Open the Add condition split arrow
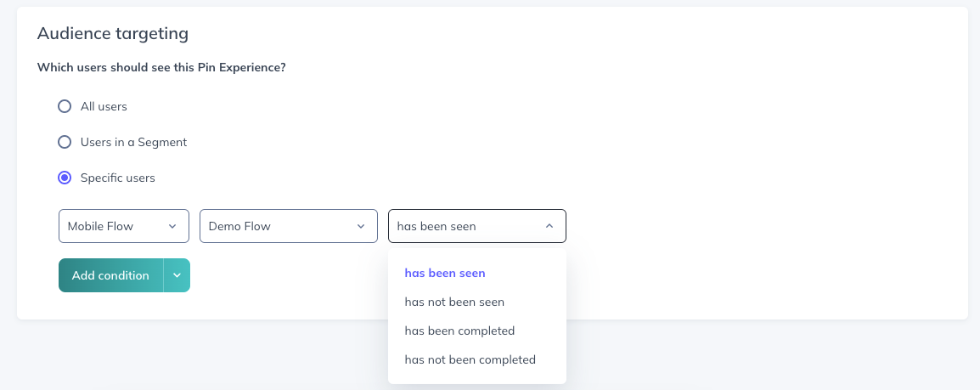This screenshot has width=980, height=390. [177, 275]
